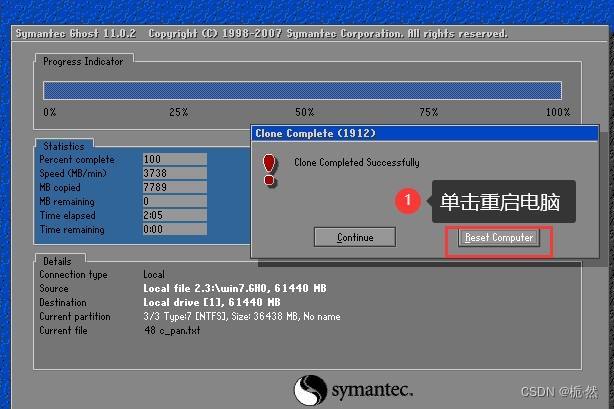This screenshot has height=409, width=614.
Task: Click the Clone Complete (1912) title bar
Action: pos(424,134)
